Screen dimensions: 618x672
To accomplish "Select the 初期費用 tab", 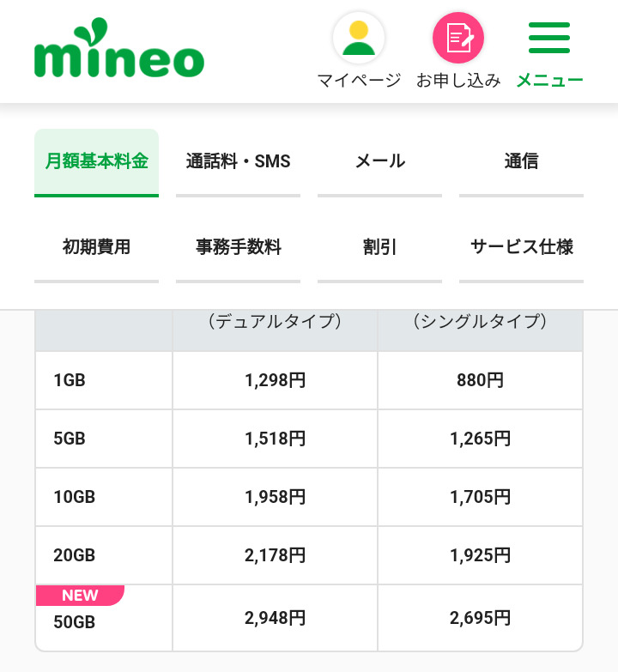I will click(97, 247).
